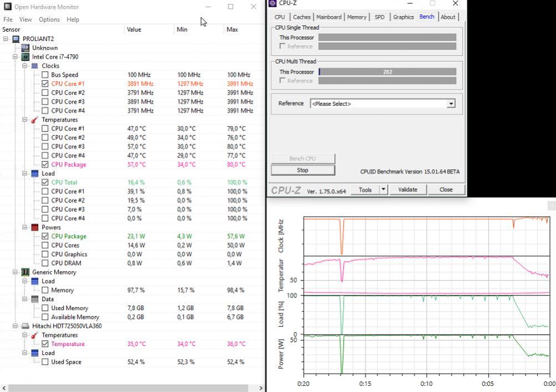Switch to the Memory tab in CPU-Z
The width and height of the screenshot is (556, 392).
point(357,17)
